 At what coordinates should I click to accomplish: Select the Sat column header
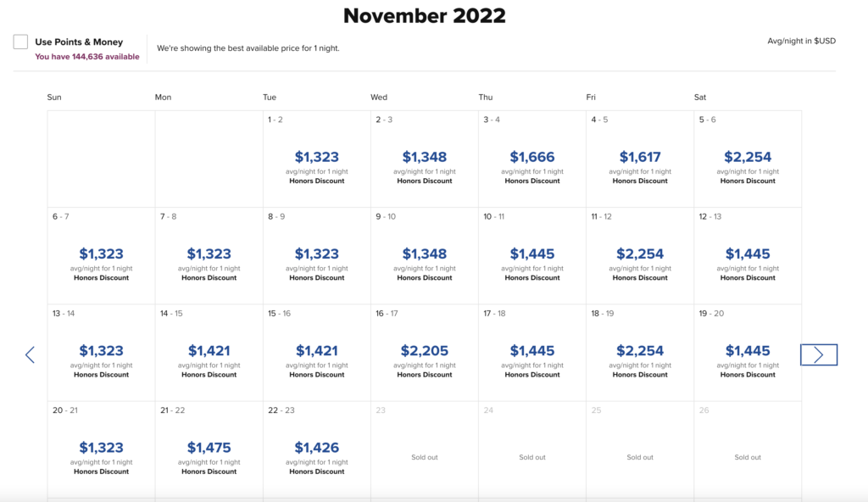tap(699, 97)
